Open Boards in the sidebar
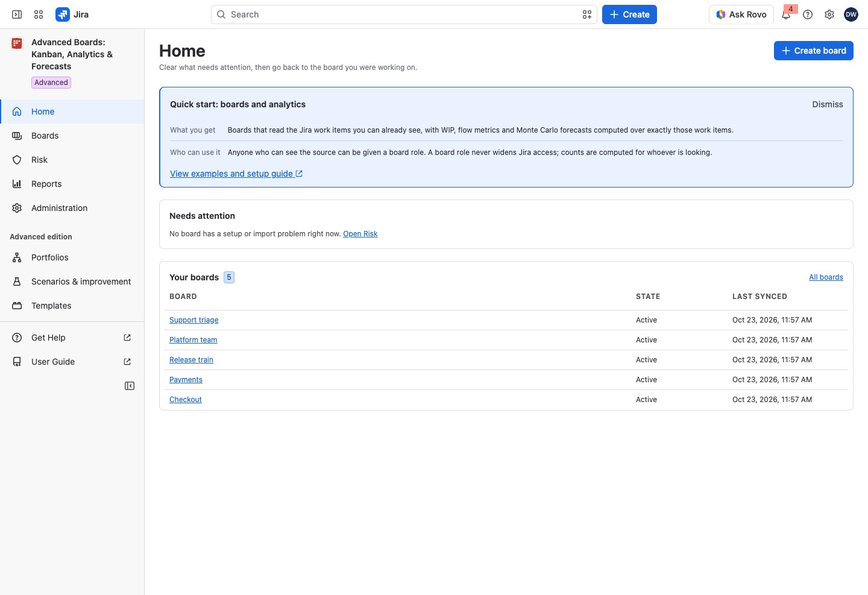The image size is (868, 595). pos(72,136)
